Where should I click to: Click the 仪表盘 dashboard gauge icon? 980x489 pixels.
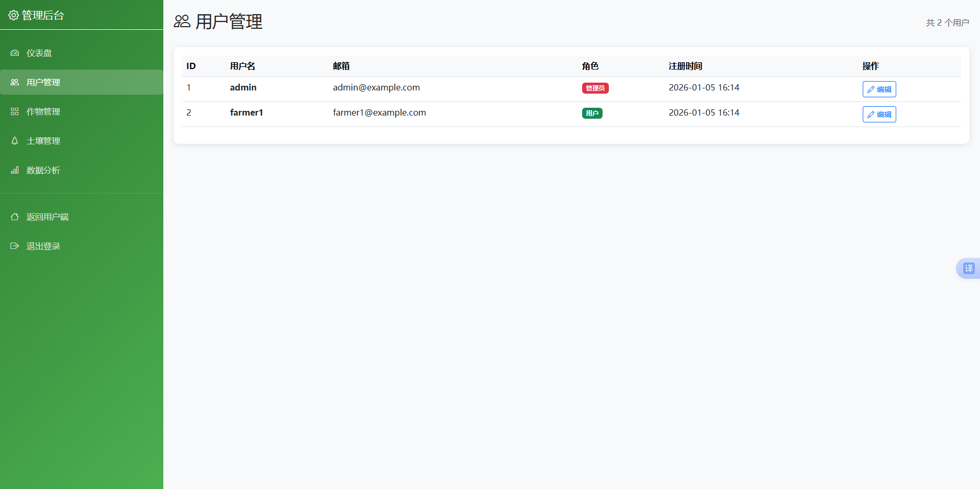[x=15, y=53]
